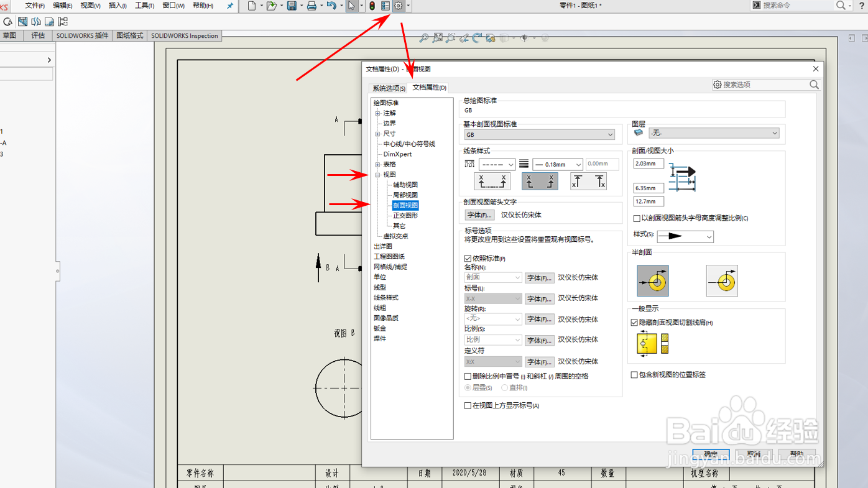This screenshot has width=868, height=488.
Task: Click the yellow cut-shoulder display preview icon
Action: coord(647,343)
